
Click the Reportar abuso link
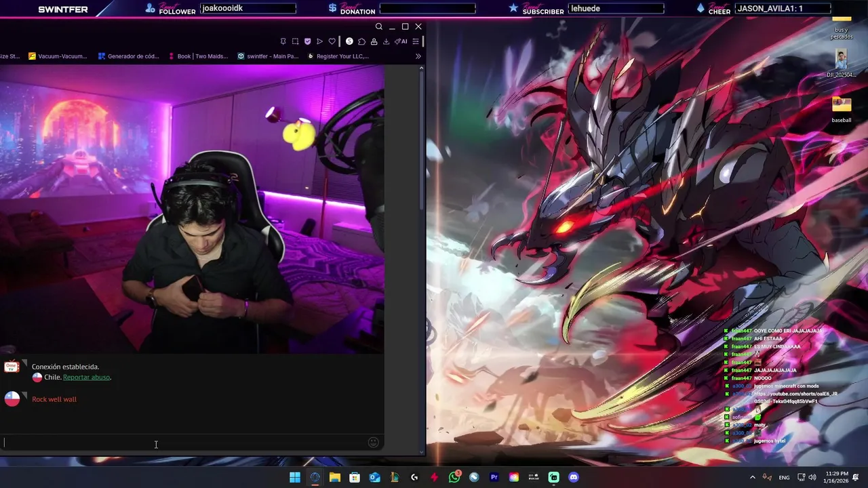[x=86, y=377]
